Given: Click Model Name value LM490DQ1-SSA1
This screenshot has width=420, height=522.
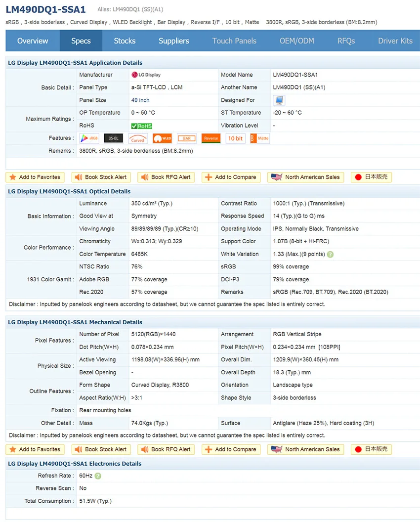Looking at the screenshot, I should click(x=295, y=75).
